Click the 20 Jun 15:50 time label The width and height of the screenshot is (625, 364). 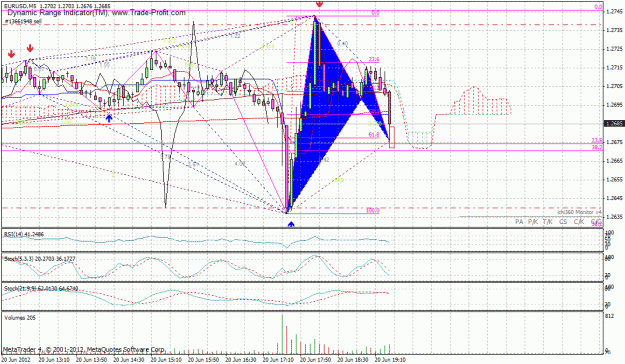(x=203, y=360)
